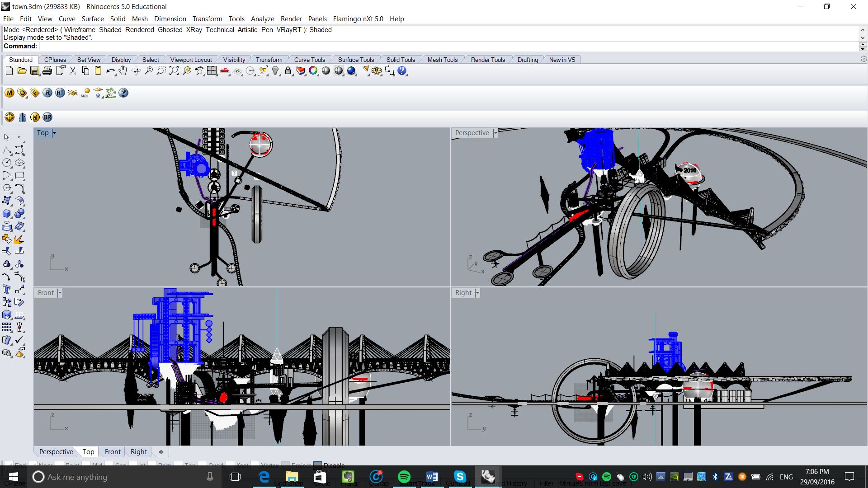Select the Circle tool in sidebar
Screen dimensions: 868x488
7,163
